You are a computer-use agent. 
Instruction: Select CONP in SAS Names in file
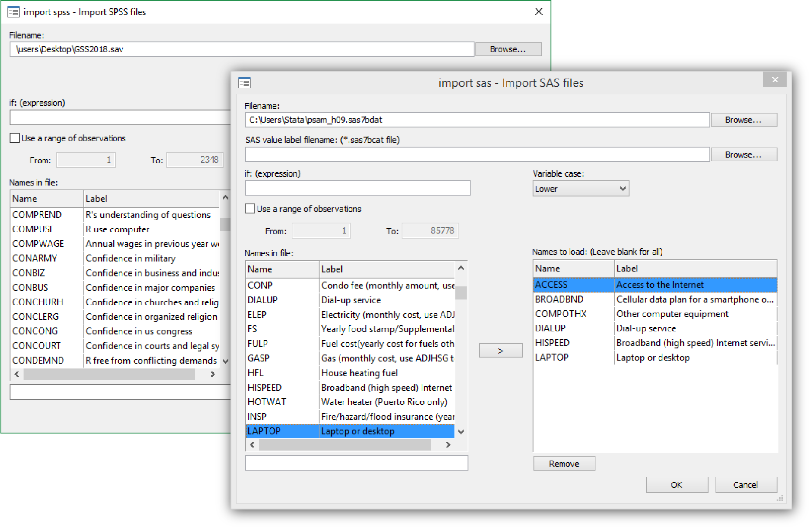click(x=350, y=285)
